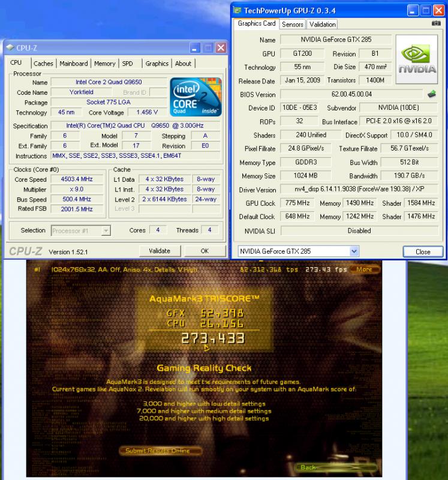Click the OK button in CPU-Z

coord(205,251)
